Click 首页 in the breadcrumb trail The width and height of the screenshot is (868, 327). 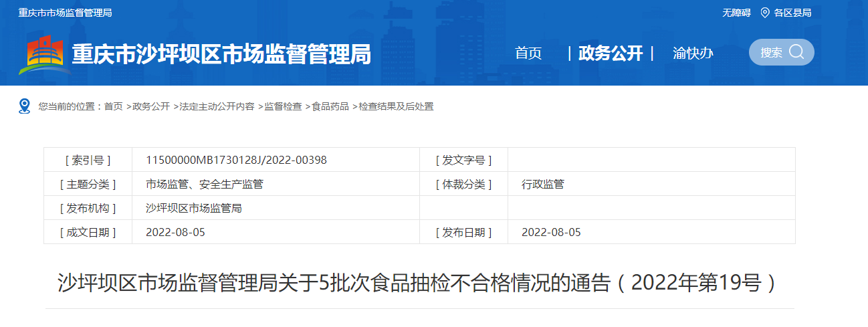[x=113, y=106]
